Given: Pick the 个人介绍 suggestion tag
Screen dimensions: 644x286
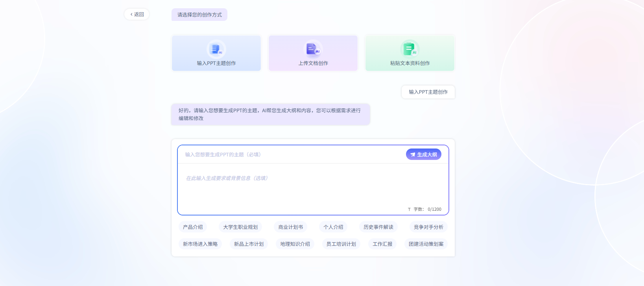Looking at the screenshot, I should click(x=333, y=227).
